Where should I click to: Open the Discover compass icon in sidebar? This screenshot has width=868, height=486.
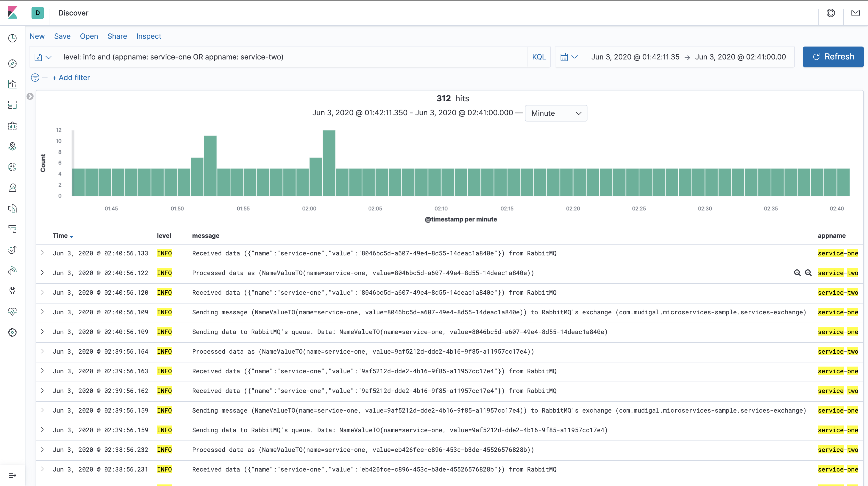(x=12, y=63)
